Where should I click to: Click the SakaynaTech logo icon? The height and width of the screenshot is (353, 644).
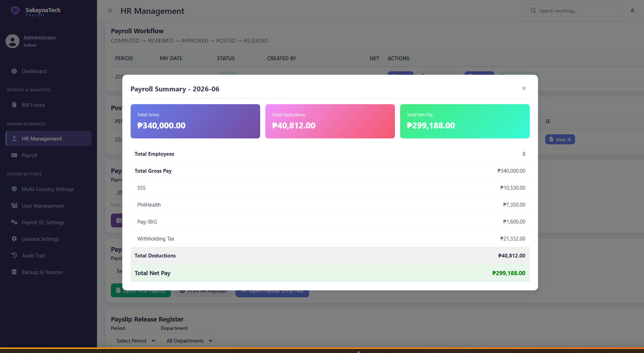(15, 11)
